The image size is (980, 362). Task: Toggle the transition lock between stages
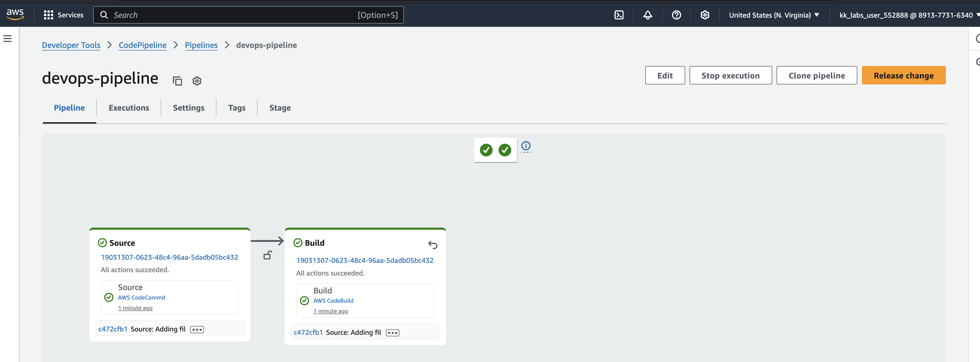point(267,255)
